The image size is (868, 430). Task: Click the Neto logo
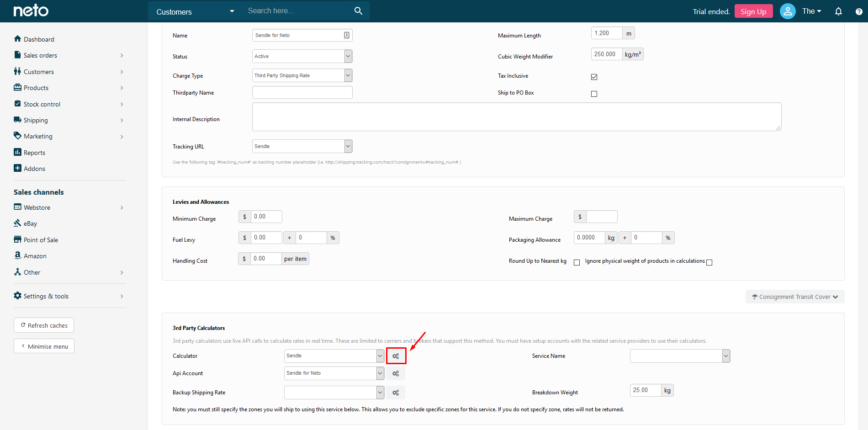coord(31,11)
